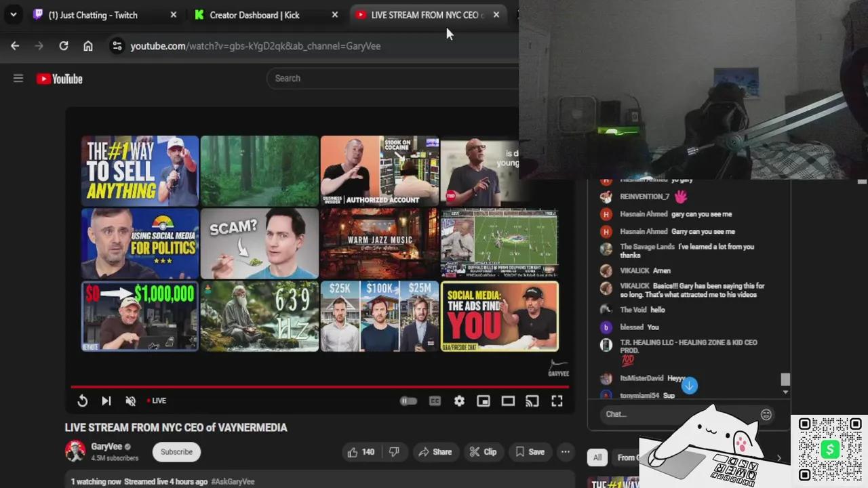Image resolution: width=868 pixels, height=488 pixels.
Task: Dislike the video with thumbs down
Action: [394, 451]
